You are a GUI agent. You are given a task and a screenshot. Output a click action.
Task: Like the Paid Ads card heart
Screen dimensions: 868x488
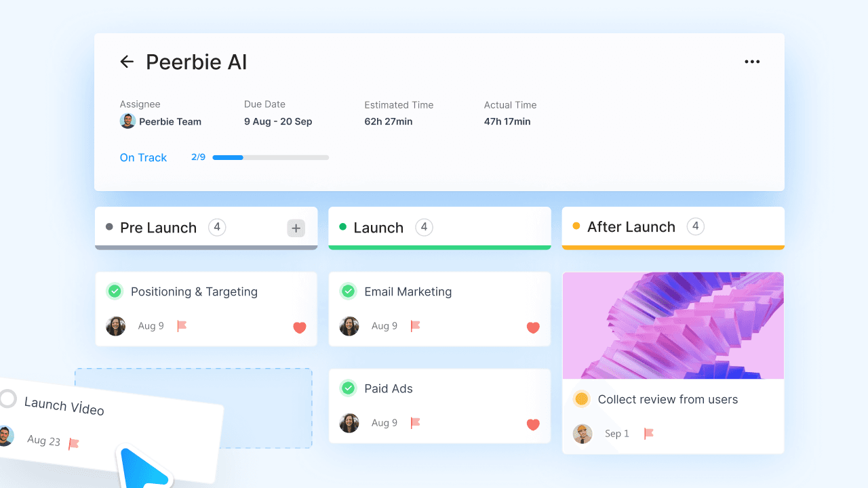click(x=533, y=424)
